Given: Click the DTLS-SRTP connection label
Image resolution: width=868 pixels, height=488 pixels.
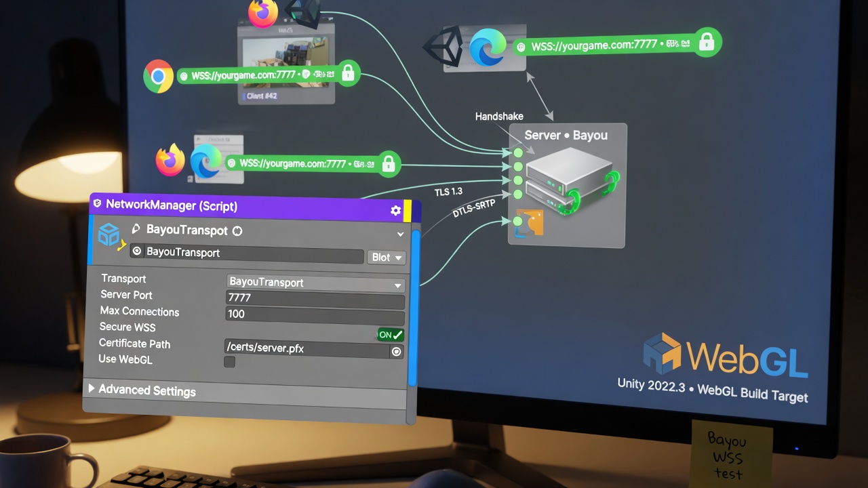Looking at the screenshot, I should click(x=474, y=208).
